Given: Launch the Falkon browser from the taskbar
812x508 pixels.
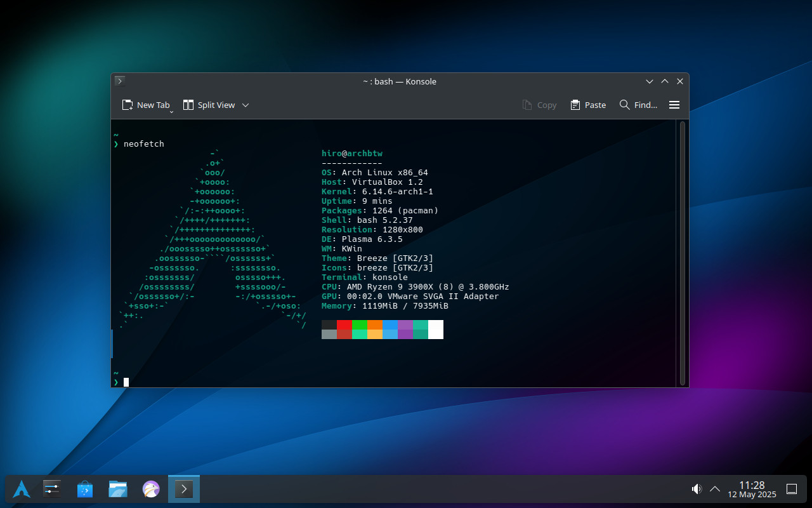Looking at the screenshot, I should point(151,489).
